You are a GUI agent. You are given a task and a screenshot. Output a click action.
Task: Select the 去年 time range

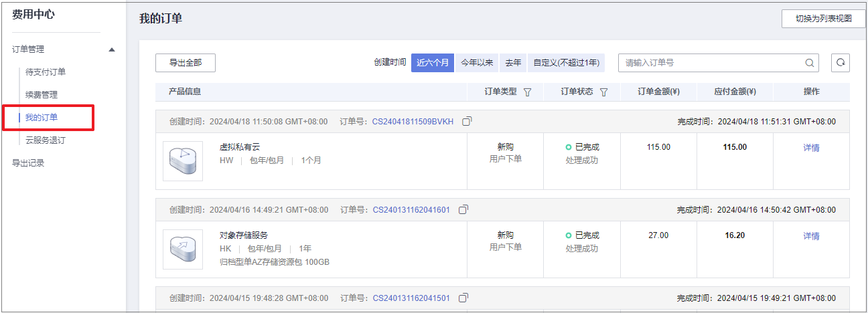(513, 63)
